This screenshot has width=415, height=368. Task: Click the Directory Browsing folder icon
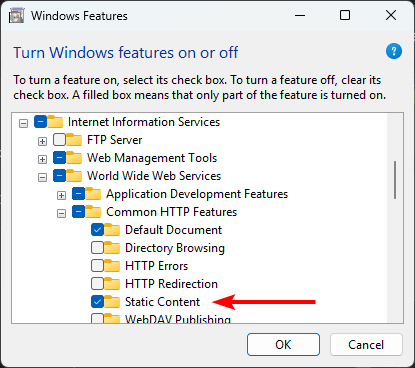pos(112,248)
